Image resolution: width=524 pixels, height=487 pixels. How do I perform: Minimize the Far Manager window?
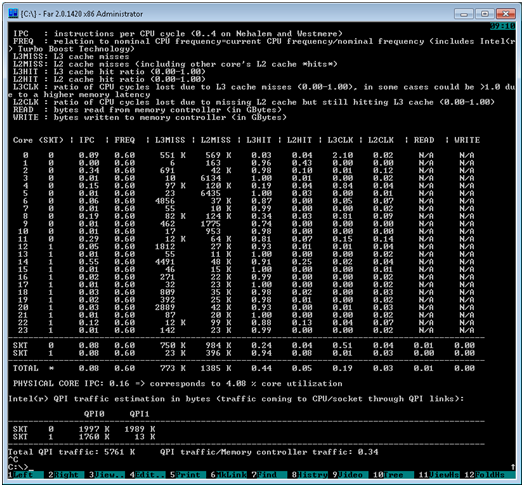[464, 14]
